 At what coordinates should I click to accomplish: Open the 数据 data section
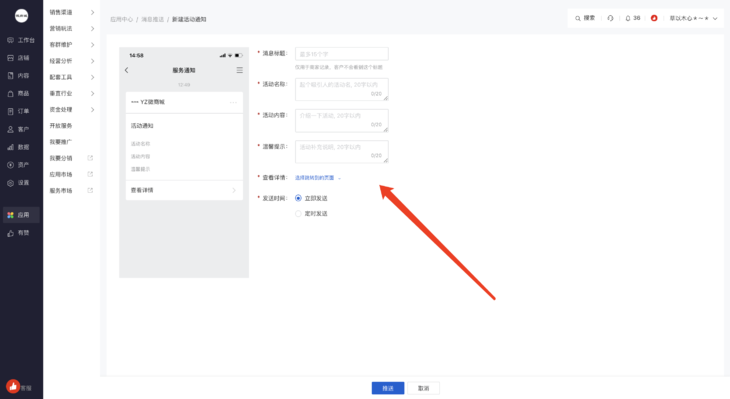tap(19, 147)
